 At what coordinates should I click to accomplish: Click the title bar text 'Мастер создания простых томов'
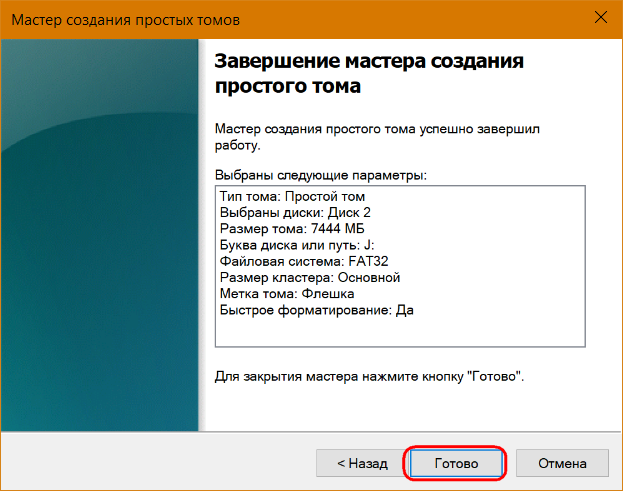pyautogui.click(x=126, y=20)
